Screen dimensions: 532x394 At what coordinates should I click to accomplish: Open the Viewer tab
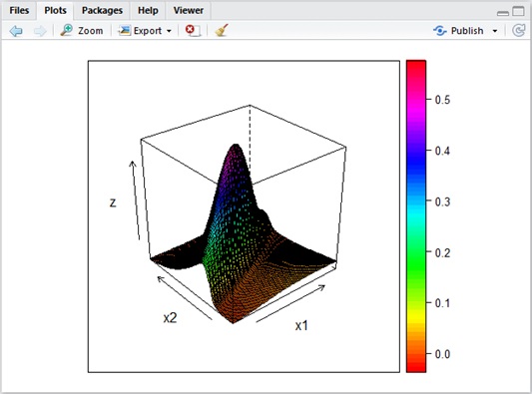(189, 10)
